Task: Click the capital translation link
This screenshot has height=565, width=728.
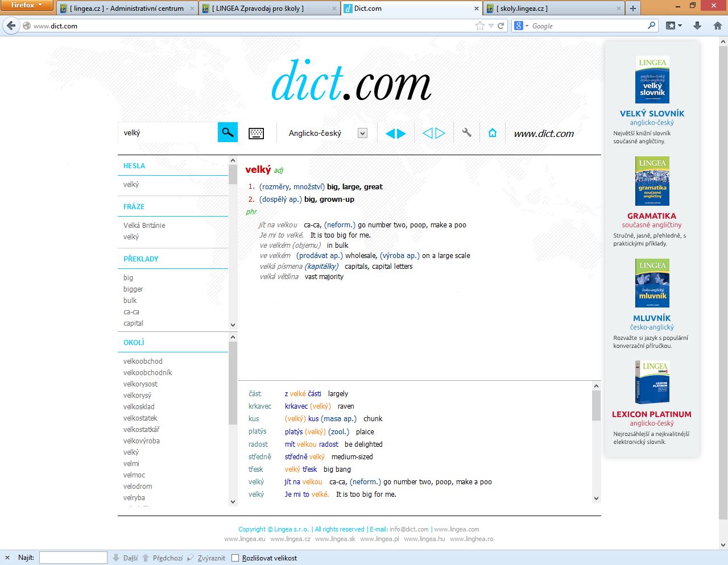Action: (x=133, y=323)
